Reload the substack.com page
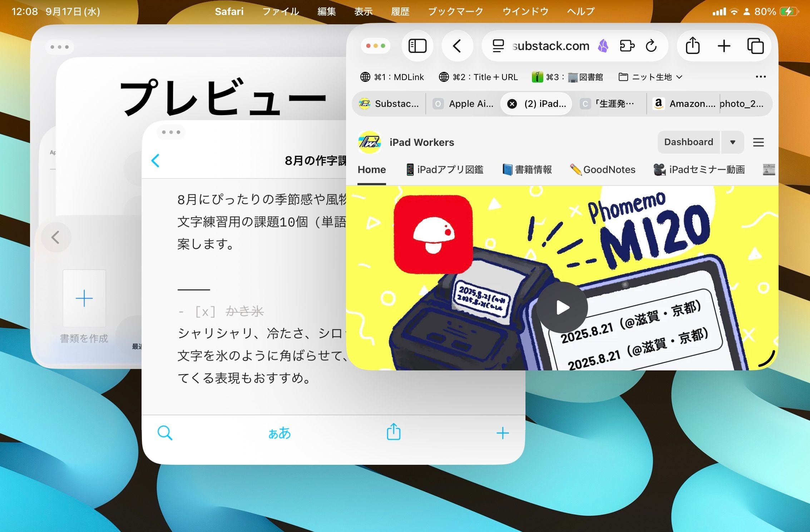Viewport: 810px width, 532px height. pyautogui.click(x=651, y=46)
